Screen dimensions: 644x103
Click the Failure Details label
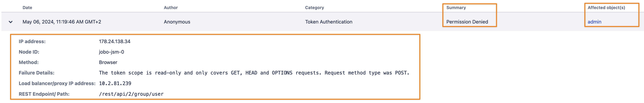coord(37,73)
